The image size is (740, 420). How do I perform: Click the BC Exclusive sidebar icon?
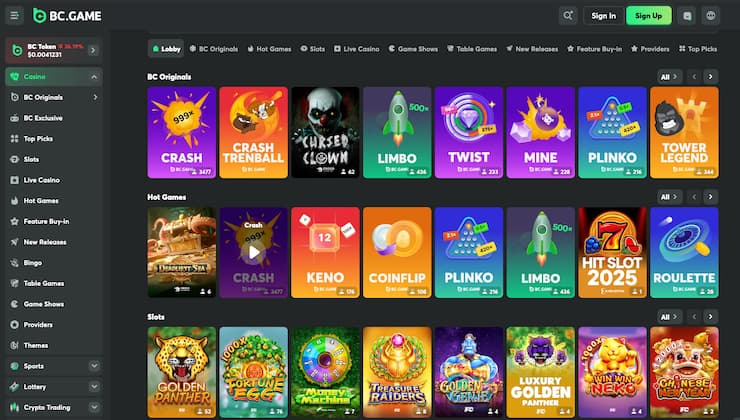point(15,118)
